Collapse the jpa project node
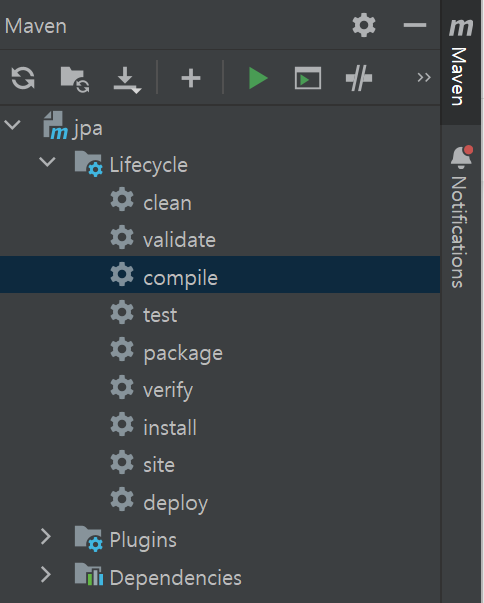The image size is (484, 603). click(13, 125)
